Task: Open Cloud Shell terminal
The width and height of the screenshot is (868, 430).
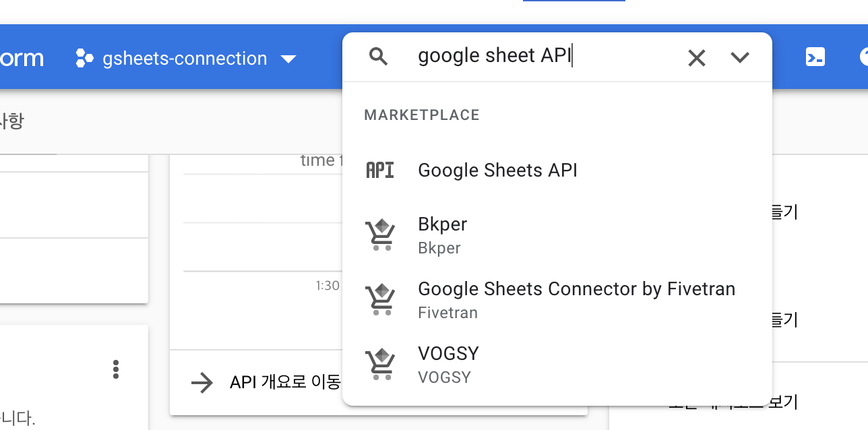Action: click(815, 58)
